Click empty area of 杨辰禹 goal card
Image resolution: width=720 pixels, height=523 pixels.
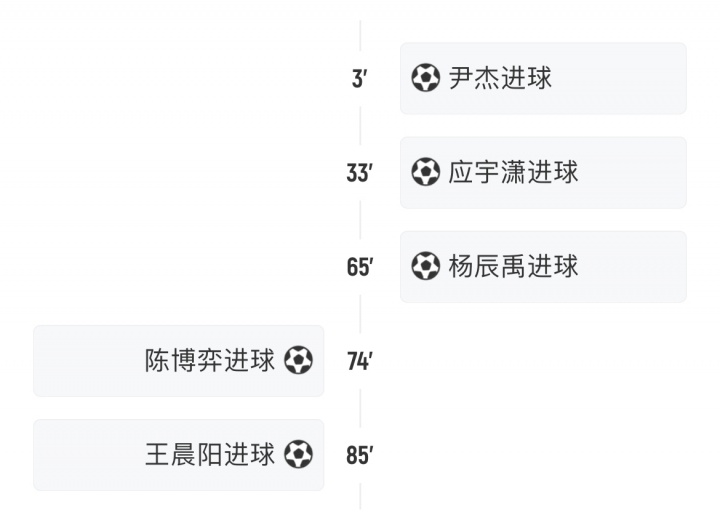(x=634, y=266)
